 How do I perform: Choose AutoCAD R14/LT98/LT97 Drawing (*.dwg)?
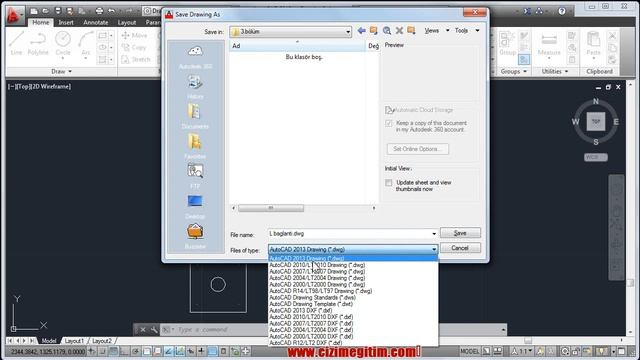[x=353, y=291]
